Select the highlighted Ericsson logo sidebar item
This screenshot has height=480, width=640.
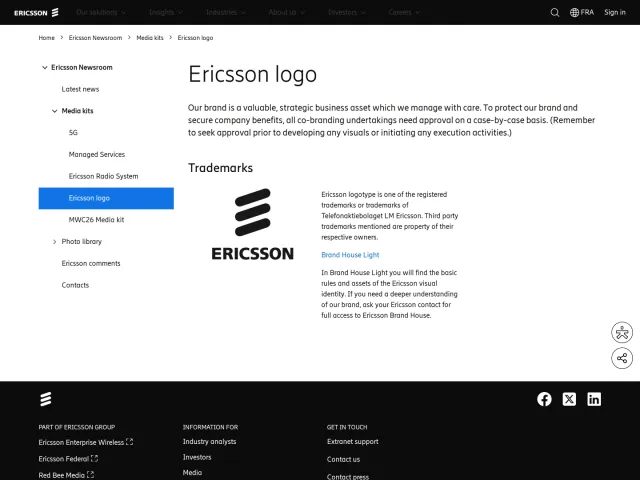[x=106, y=198]
